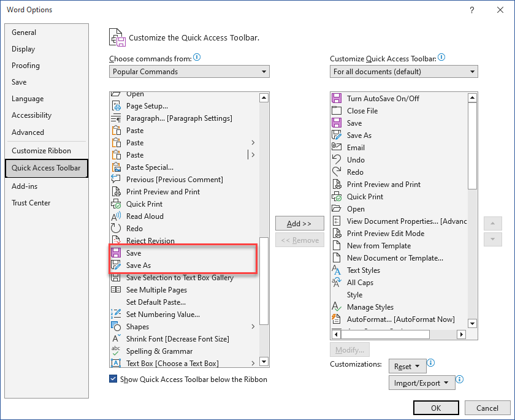Toggle Show Quick Access Toolbar below the Ribbon
The image size is (515, 420).
[x=113, y=379]
